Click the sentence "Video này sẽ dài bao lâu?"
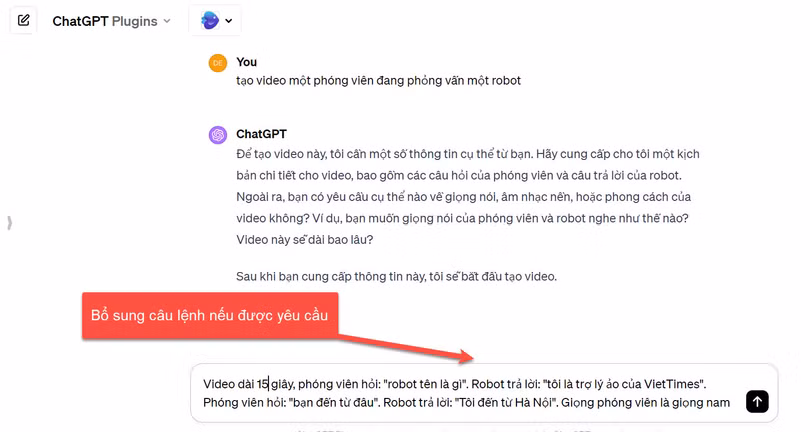The width and height of the screenshot is (810, 432). click(x=304, y=240)
